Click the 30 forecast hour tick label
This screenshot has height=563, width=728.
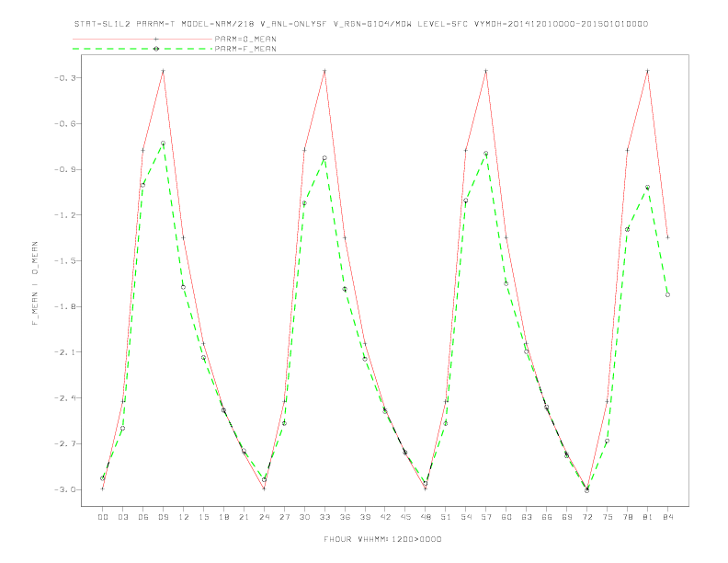304,517
